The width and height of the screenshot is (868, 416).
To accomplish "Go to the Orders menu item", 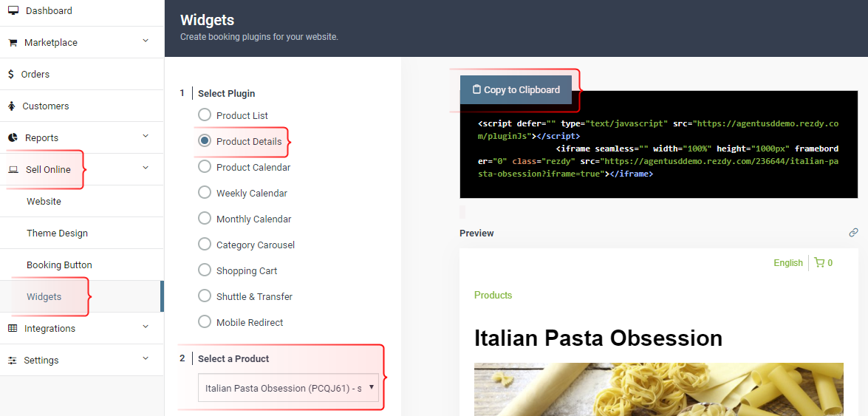I will pos(82,74).
